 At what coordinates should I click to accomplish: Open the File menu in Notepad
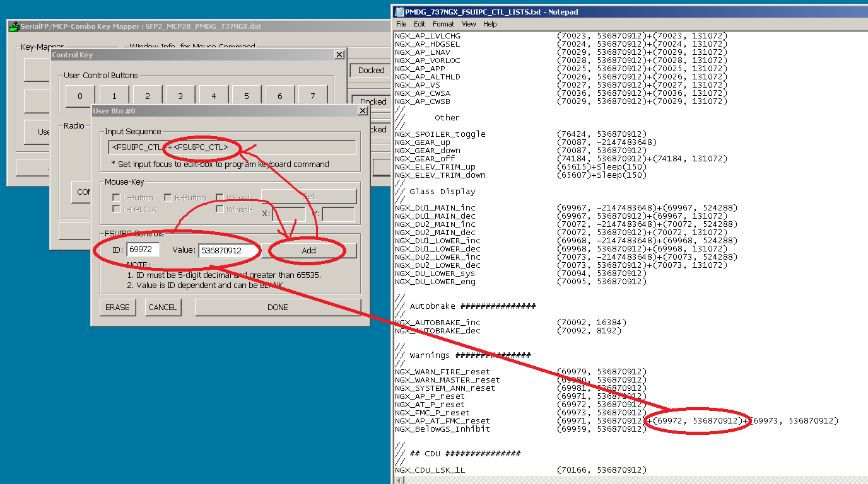(401, 24)
